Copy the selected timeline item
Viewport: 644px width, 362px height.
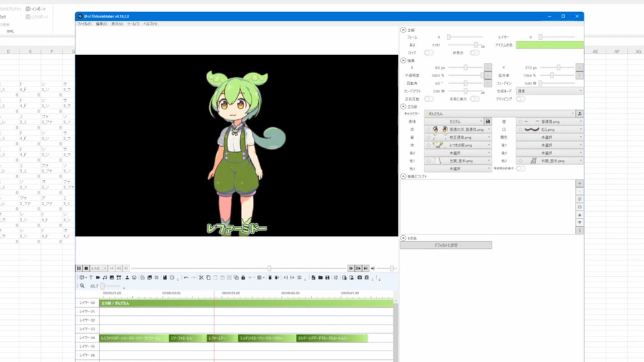coord(208,278)
